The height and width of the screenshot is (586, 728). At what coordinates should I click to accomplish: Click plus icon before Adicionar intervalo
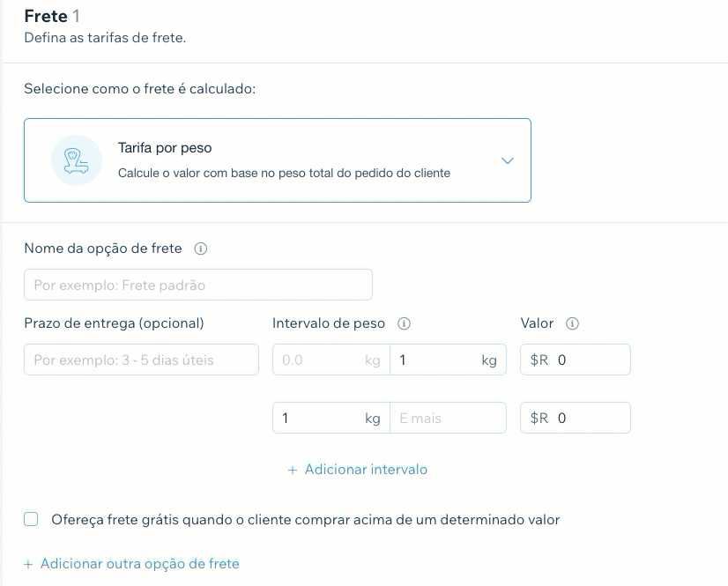point(293,471)
